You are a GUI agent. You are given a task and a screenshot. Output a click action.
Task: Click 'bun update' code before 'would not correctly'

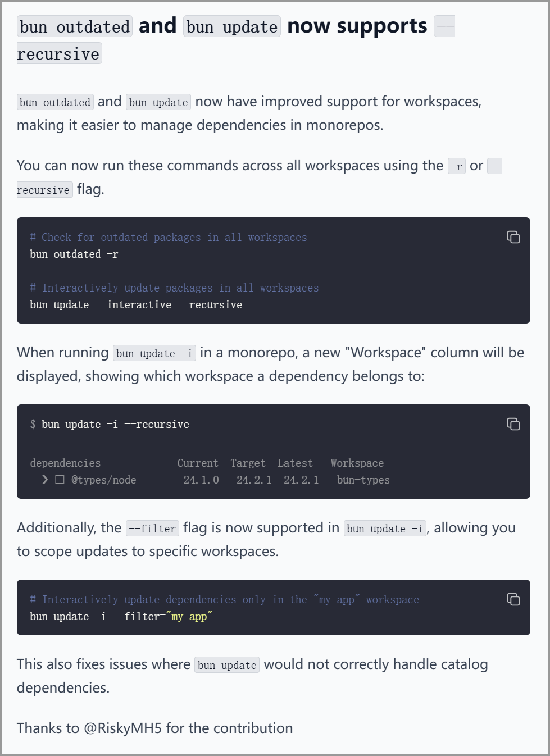point(227,665)
